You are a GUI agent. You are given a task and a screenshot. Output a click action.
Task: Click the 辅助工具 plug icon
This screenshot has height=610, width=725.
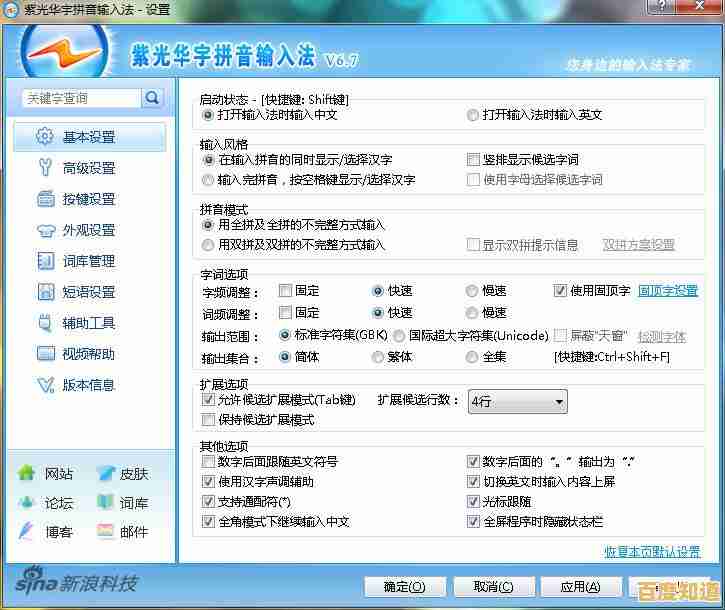(45, 323)
